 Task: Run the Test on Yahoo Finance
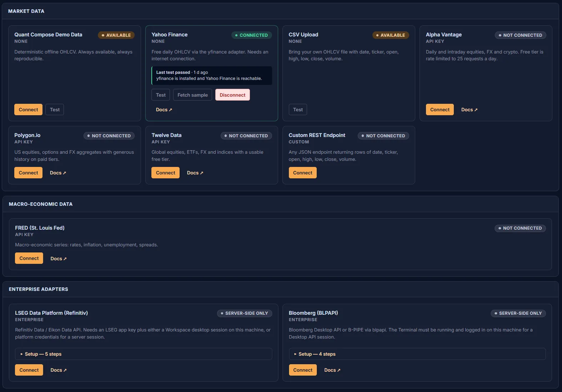click(x=161, y=95)
